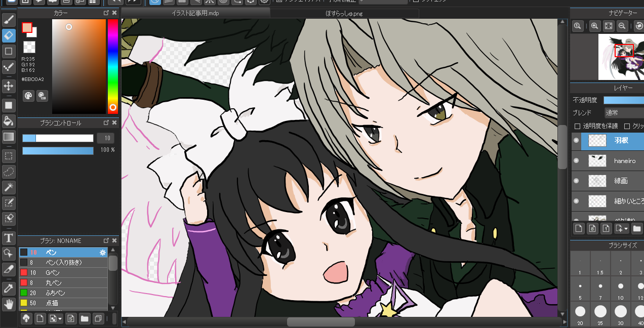Open add-layer dropdown arrow in Layers
644x328 pixels.
pyautogui.click(x=621, y=228)
